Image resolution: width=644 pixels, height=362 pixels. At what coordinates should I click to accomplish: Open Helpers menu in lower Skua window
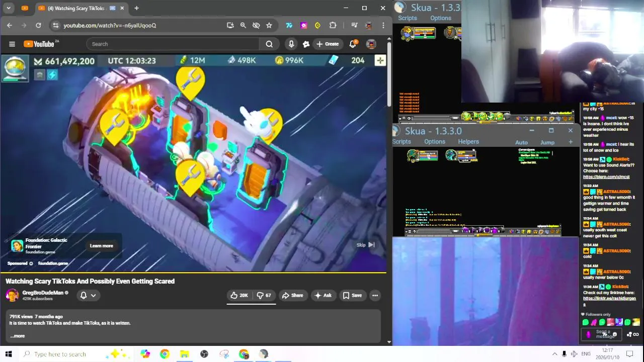tap(468, 142)
